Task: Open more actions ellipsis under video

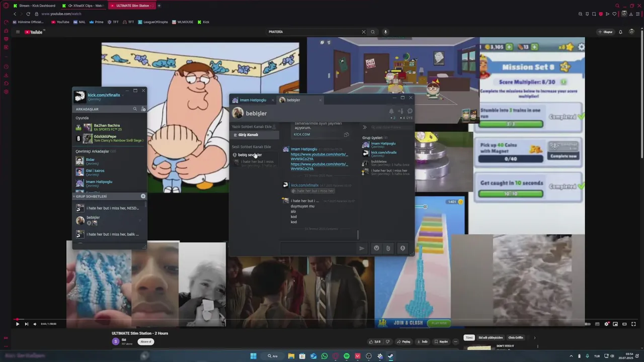Action: click(456, 341)
